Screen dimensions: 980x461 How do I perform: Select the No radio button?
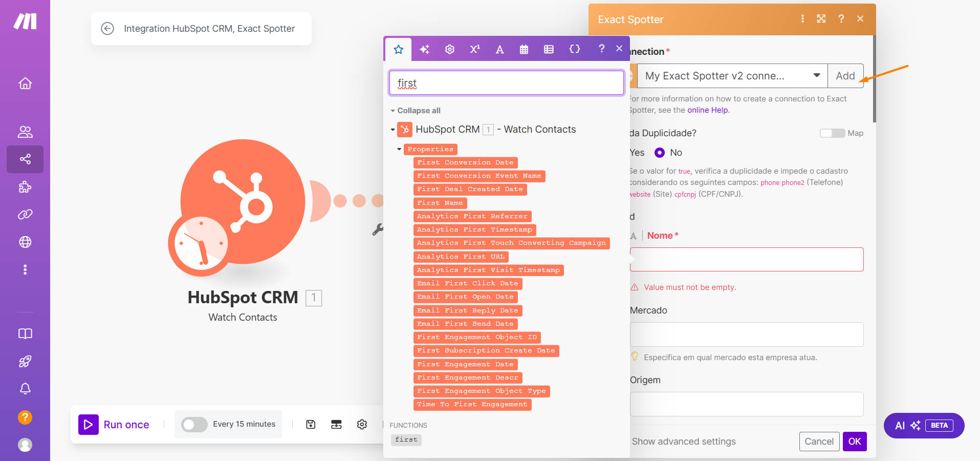click(660, 153)
